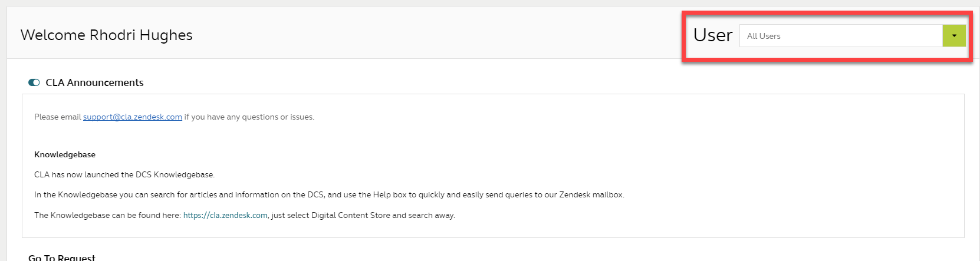Screen dimensions: 980x261
Task: Click the Welcome Rhodri Hughes heading
Action: coord(107,35)
